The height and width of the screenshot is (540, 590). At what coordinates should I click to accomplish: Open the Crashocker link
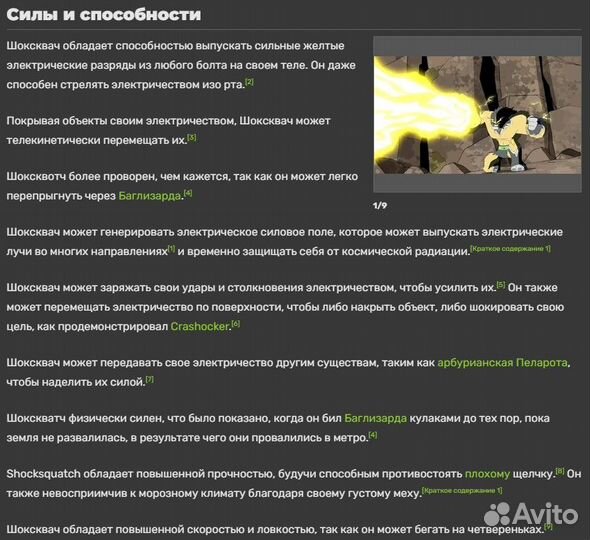tap(199, 327)
